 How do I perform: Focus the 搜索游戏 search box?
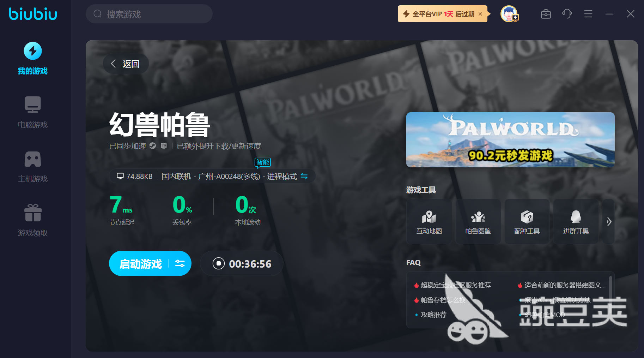tap(149, 14)
